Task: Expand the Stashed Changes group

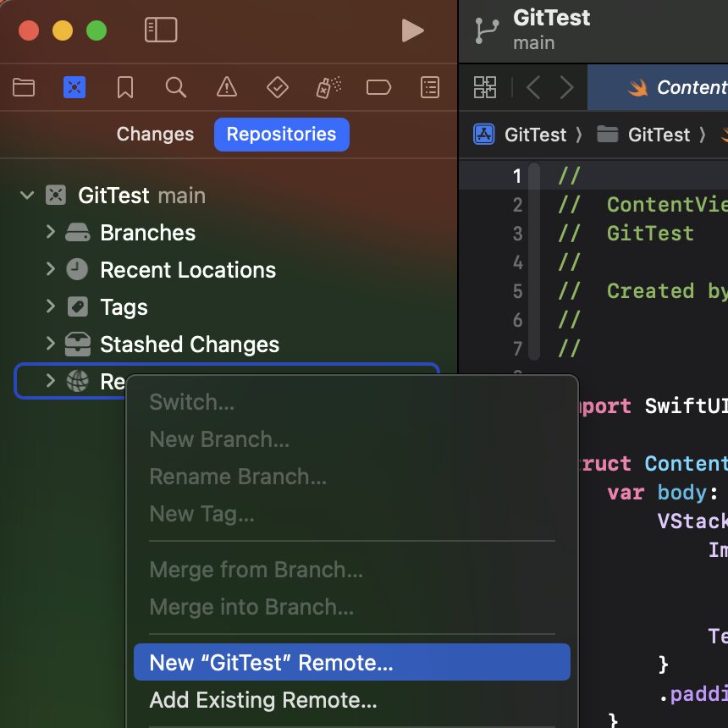Action: [51, 343]
